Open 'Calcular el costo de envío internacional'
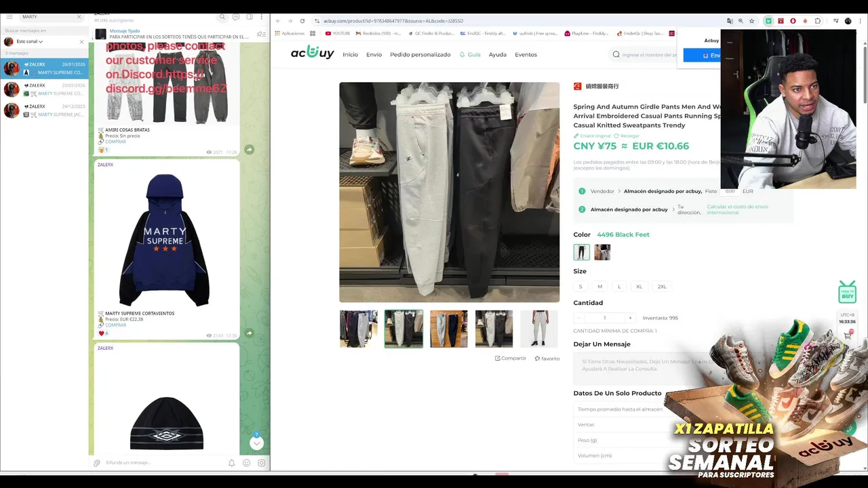 [x=737, y=209]
